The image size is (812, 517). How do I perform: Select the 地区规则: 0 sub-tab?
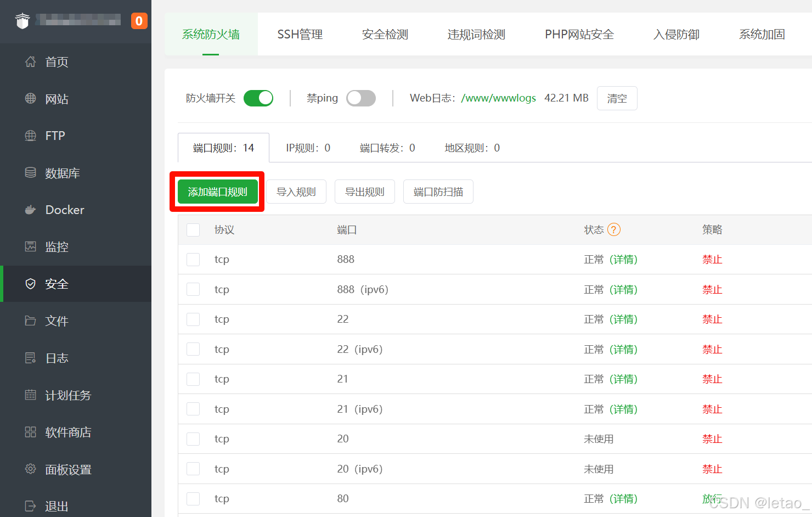pyautogui.click(x=472, y=148)
